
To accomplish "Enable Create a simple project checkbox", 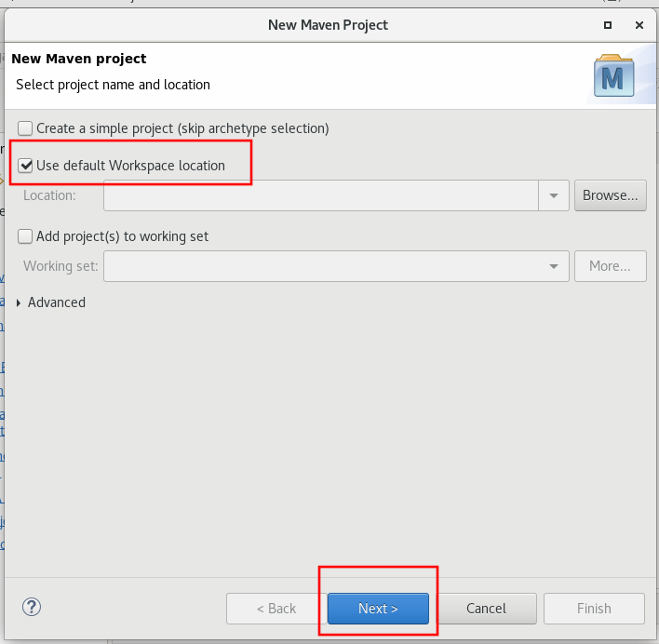I will pyautogui.click(x=25, y=128).
